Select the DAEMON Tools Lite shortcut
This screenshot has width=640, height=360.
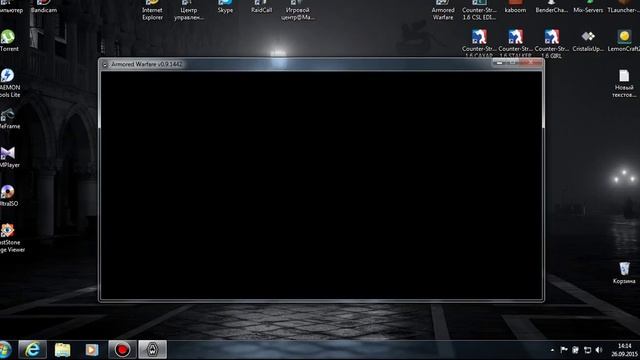9,83
